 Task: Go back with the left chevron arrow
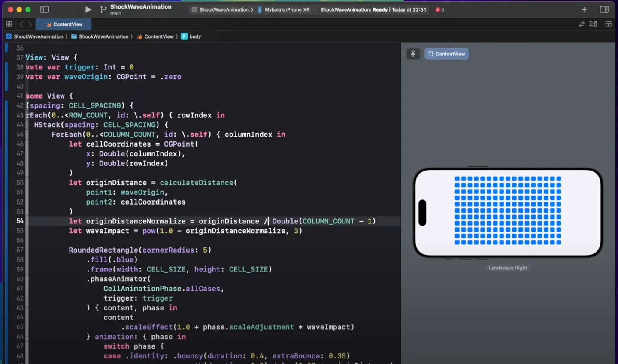click(21, 24)
